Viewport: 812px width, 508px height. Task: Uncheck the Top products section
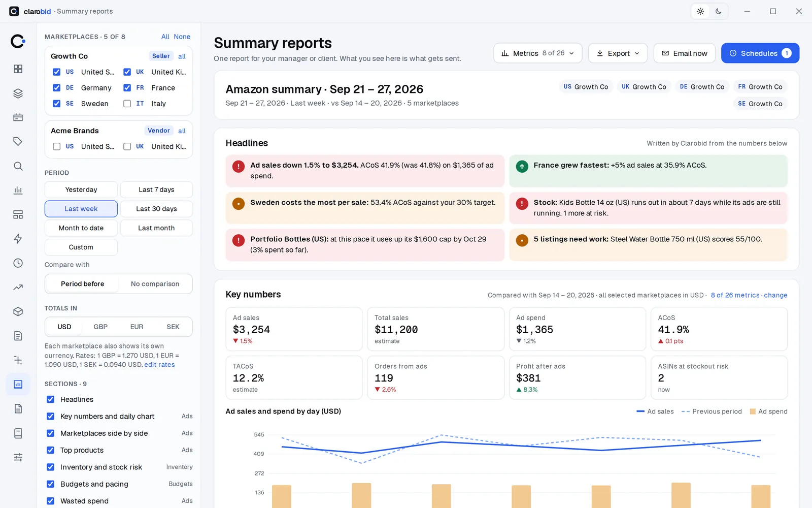tap(51, 450)
